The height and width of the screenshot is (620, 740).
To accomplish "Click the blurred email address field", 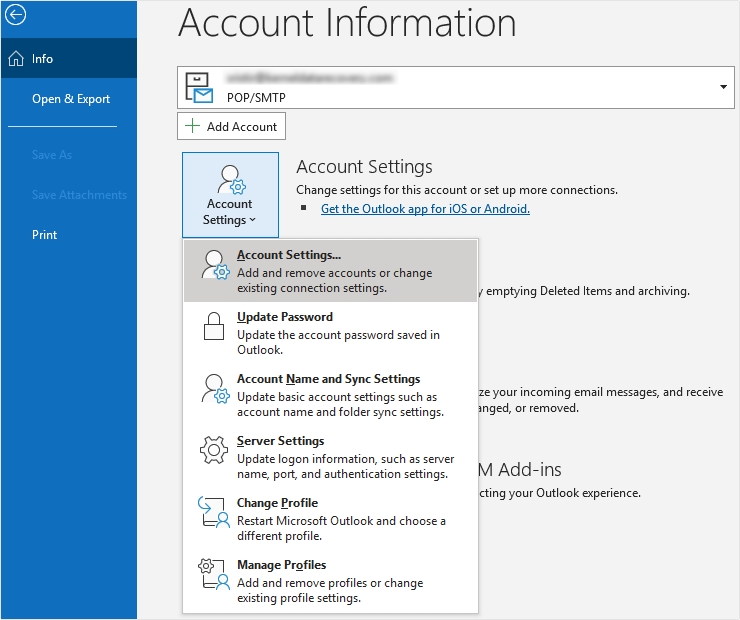I will pyautogui.click(x=309, y=78).
